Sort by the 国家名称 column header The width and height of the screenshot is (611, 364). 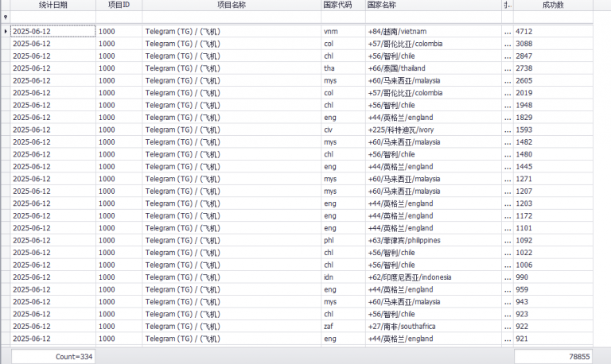434,5
